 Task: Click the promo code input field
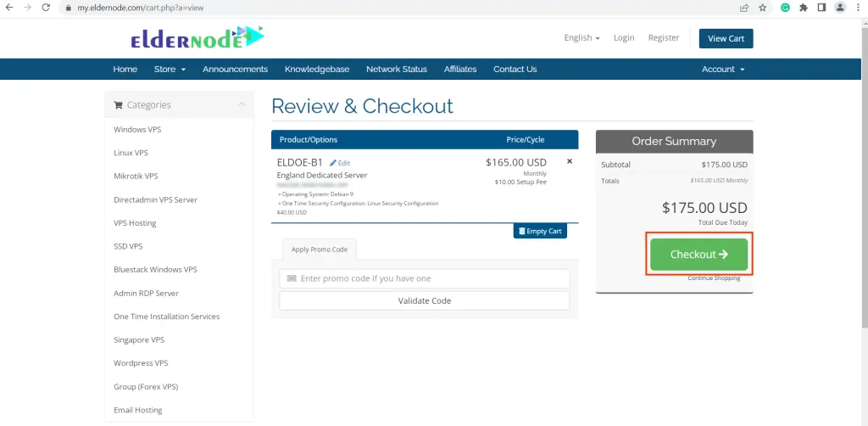click(425, 278)
